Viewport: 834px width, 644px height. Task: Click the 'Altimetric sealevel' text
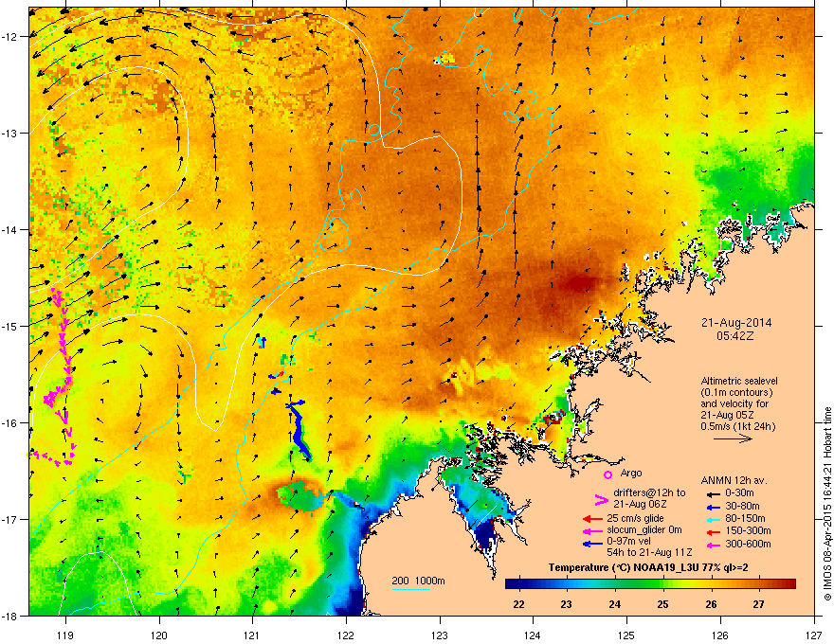coord(739,381)
